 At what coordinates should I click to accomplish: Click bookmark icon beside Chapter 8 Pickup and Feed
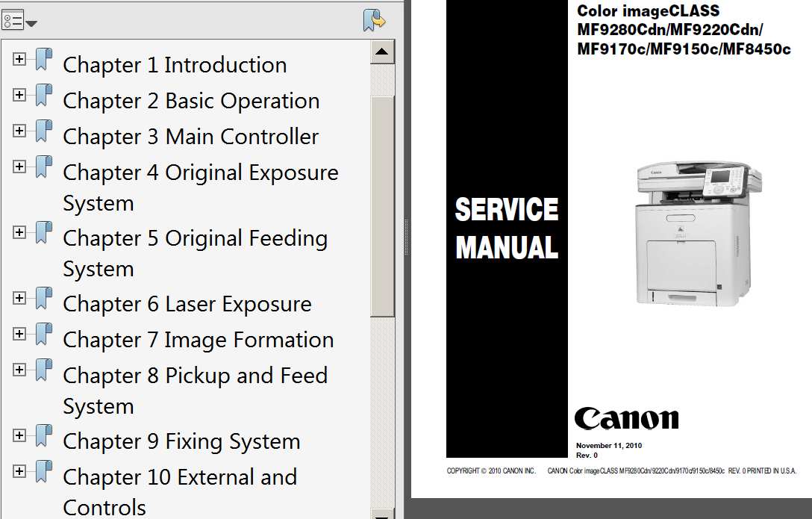click(x=44, y=370)
